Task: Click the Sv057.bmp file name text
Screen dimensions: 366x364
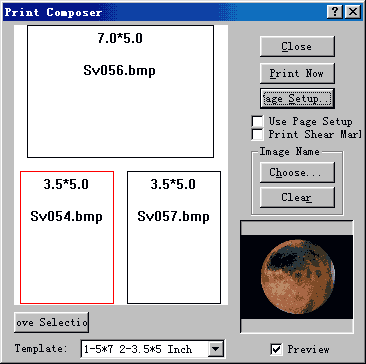Action: pyautogui.click(x=173, y=217)
